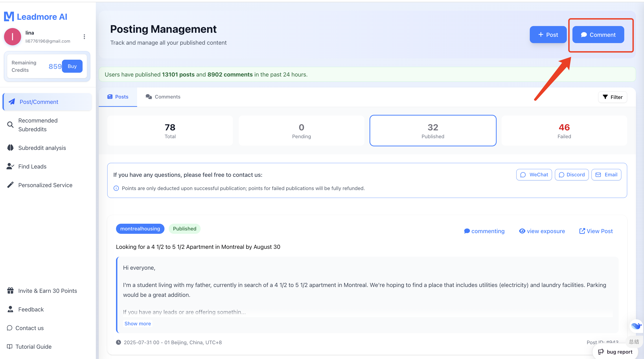Open the bug report widget
The image size is (644, 359).
(x=615, y=352)
